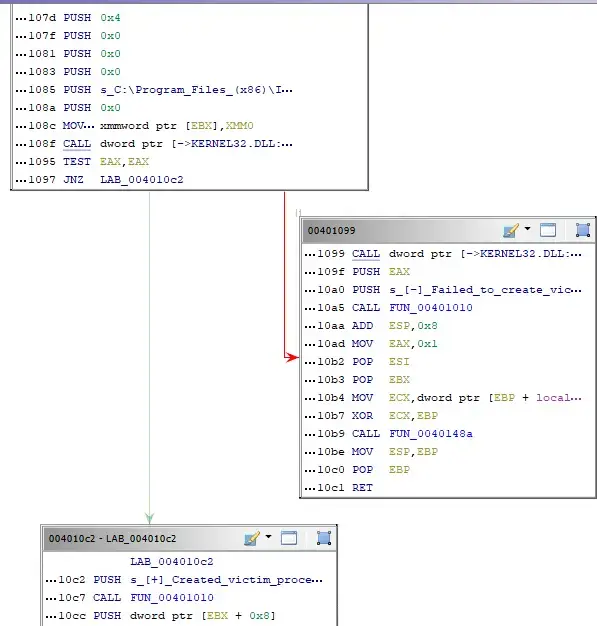597x626 pixels.
Task: Click the vertex color brush icon in block 00401099
Action: click(x=510, y=230)
